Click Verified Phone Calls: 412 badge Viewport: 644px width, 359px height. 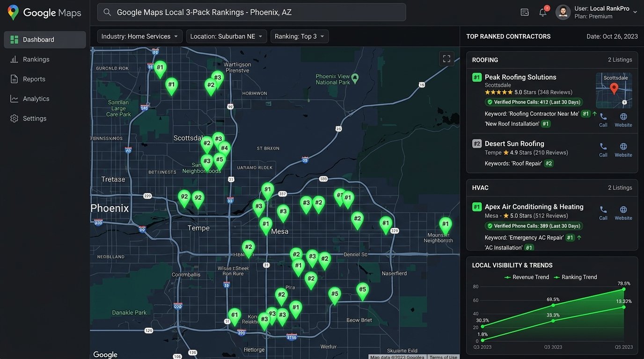534,102
